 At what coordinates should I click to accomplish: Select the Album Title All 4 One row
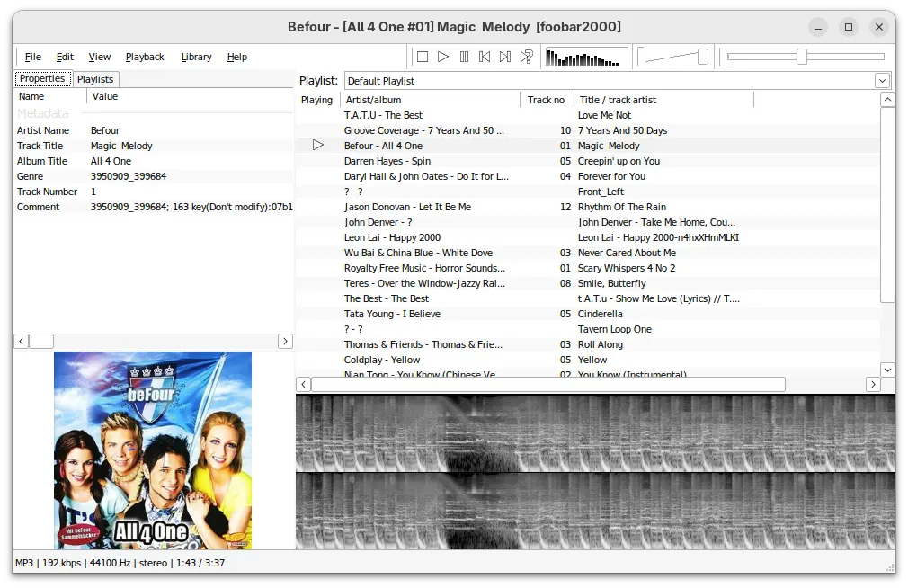154,161
